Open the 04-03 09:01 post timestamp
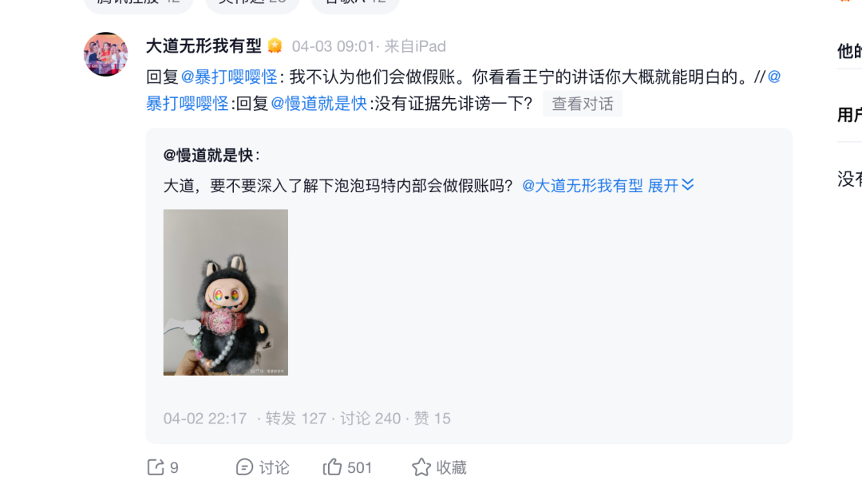 tap(333, 46)
